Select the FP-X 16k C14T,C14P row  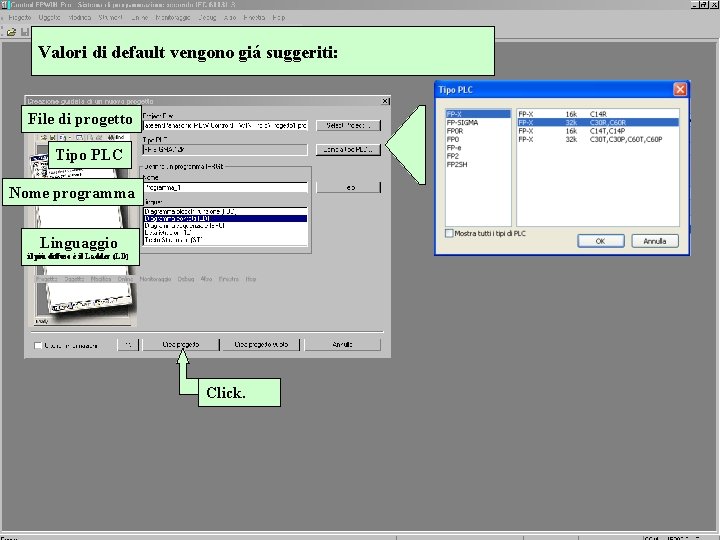coord(598,131)
